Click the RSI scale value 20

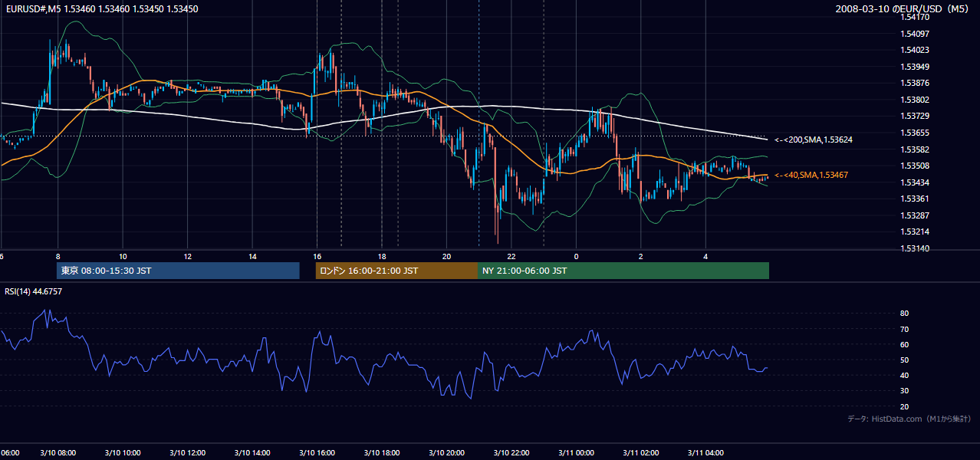pos(905,406)
